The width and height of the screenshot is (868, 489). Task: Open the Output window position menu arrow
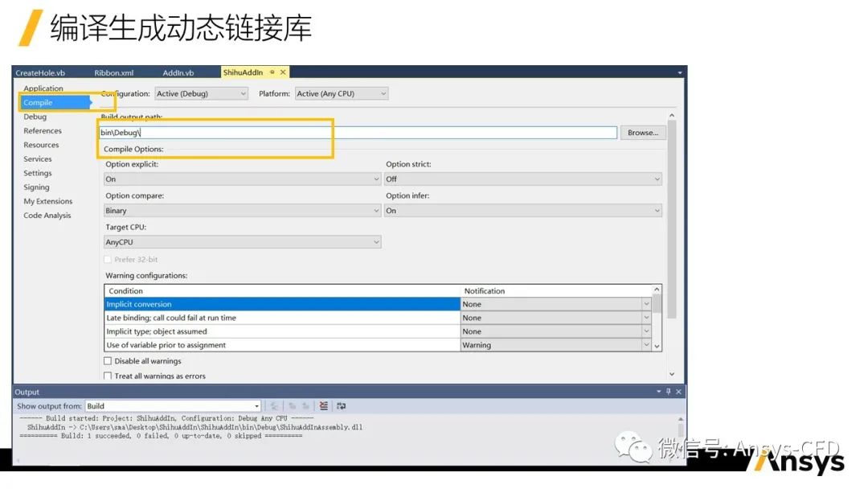(x=659, y=392)
